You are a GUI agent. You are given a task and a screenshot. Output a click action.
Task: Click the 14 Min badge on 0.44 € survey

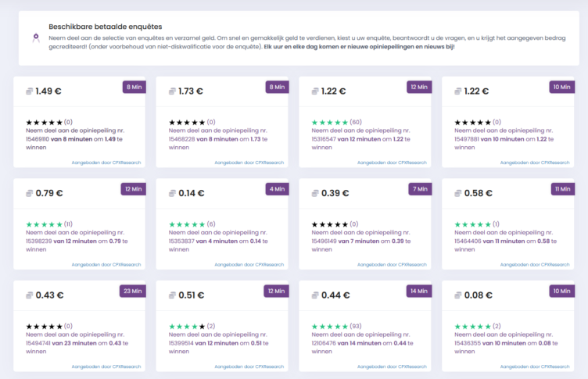(420, 291)
